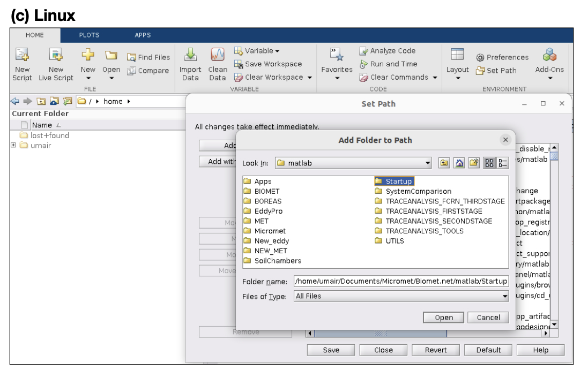This screenshot has height=378, width=588.
Task: Open Preferences
Action: pyautogui.click(x=502, y=57)
